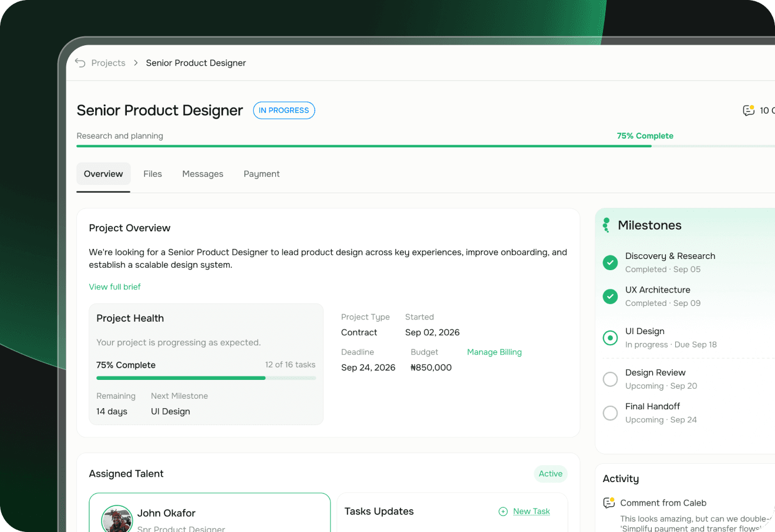Screen dimensions: 775x532
Task: Click the Comment from Caleb chat icon
Action: (609, 503)
